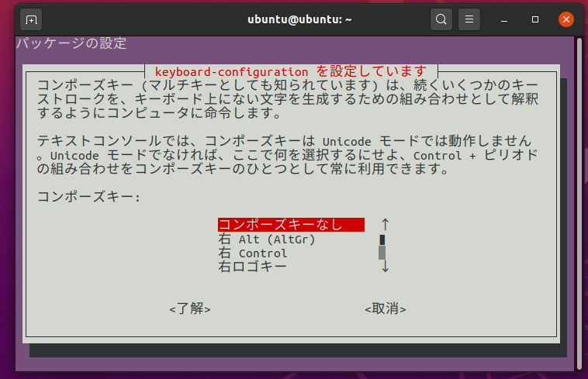Click the list scroll up arrow

point(385,225)
